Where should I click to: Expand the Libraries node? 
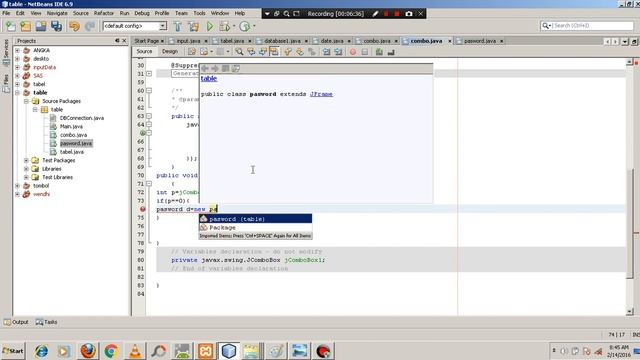click(26, 169)
